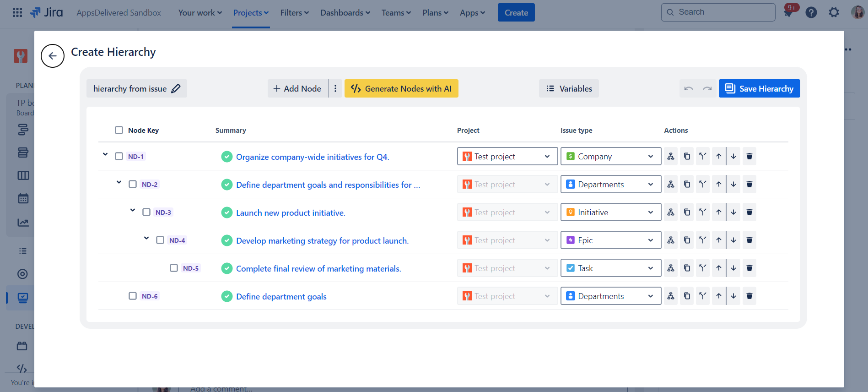This screenshot has height=392, width=868.
Task: Copy the ND-2 node using duplicate icon
Action: point(687,185)
